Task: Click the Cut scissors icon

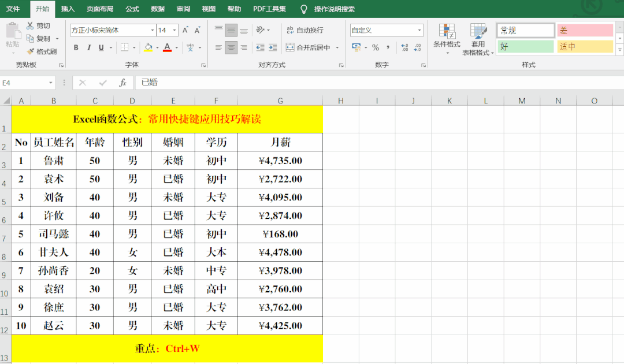Action: [x=30, y=25]
